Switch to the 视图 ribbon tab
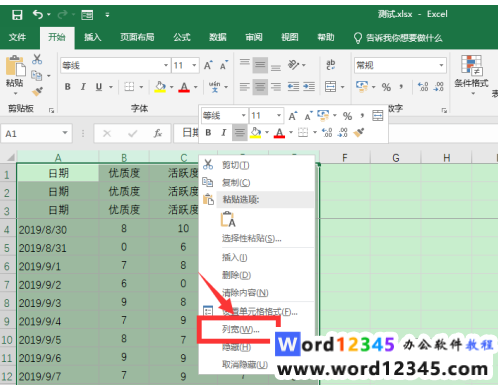Image resolution: width=498 pixels, height=385 pixels. click(x=290, y=37)
